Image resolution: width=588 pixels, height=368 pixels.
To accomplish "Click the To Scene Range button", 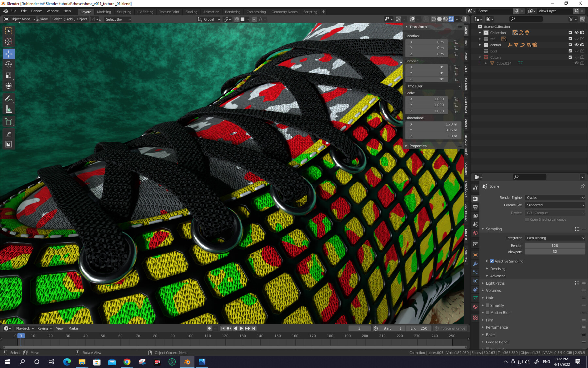I will [x=451, y=328].
